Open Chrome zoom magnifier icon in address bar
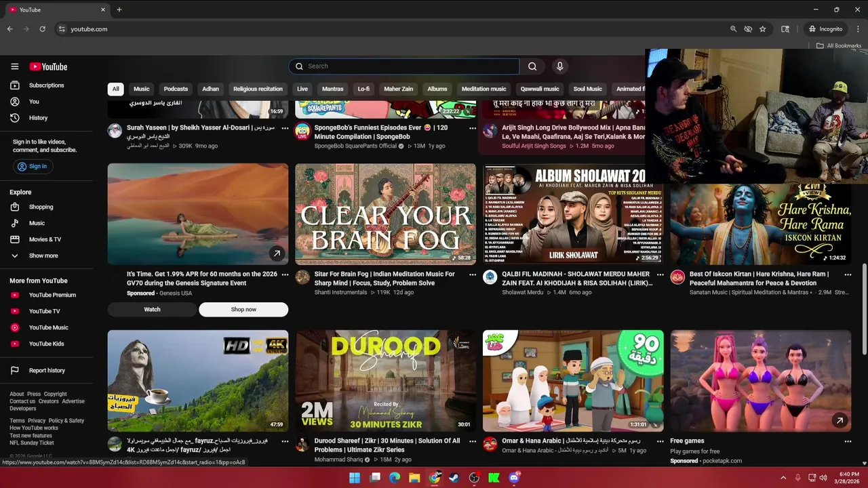This screenshot has width=868, height=488. click(733, 29)
